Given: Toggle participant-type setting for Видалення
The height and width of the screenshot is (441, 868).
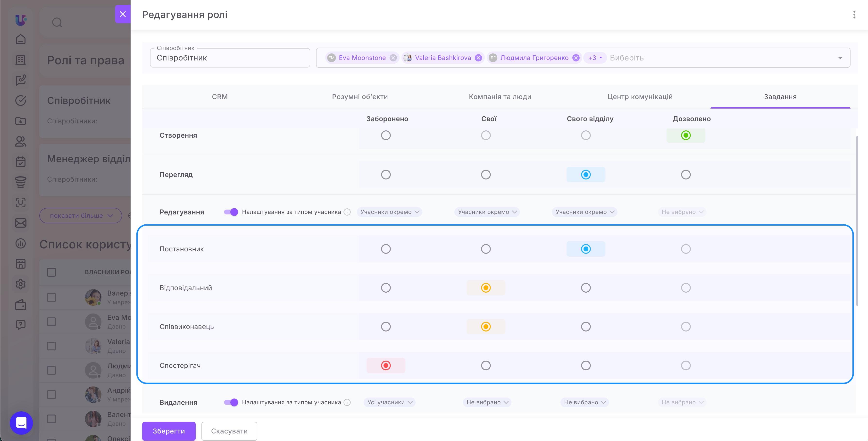Looking at the screenshot, I should point(231,402).
